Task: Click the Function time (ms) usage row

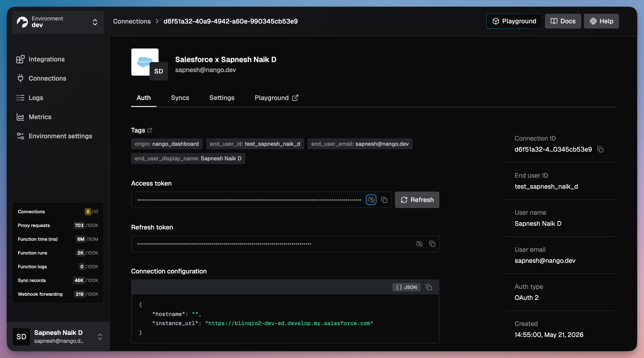Action: tap(58, 239)
